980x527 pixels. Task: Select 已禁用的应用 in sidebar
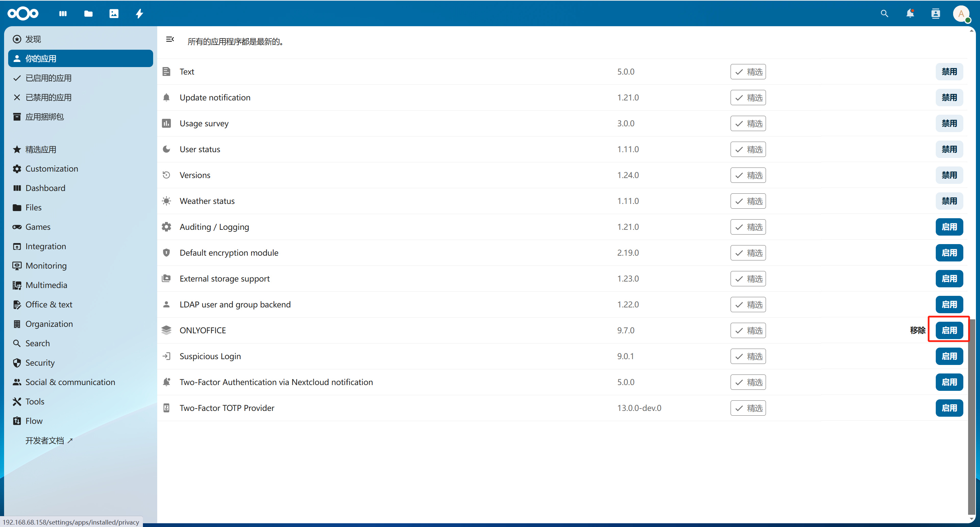(48, 97)
